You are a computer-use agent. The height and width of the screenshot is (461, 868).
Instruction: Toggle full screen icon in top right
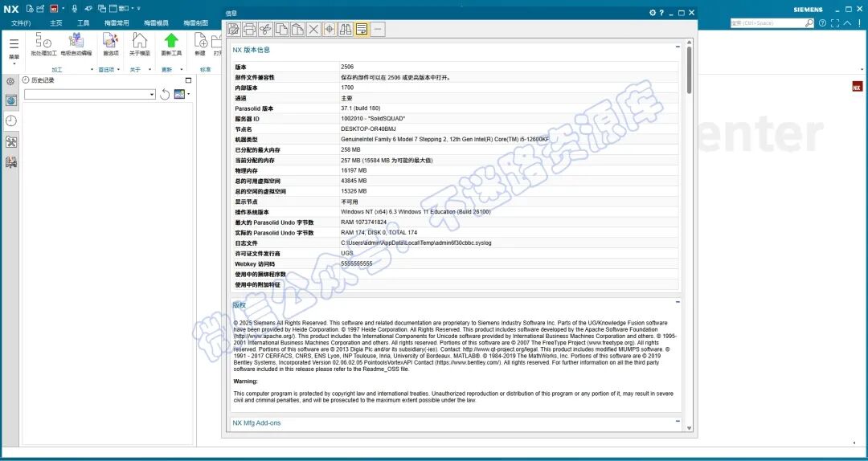[x=835, y=23]
